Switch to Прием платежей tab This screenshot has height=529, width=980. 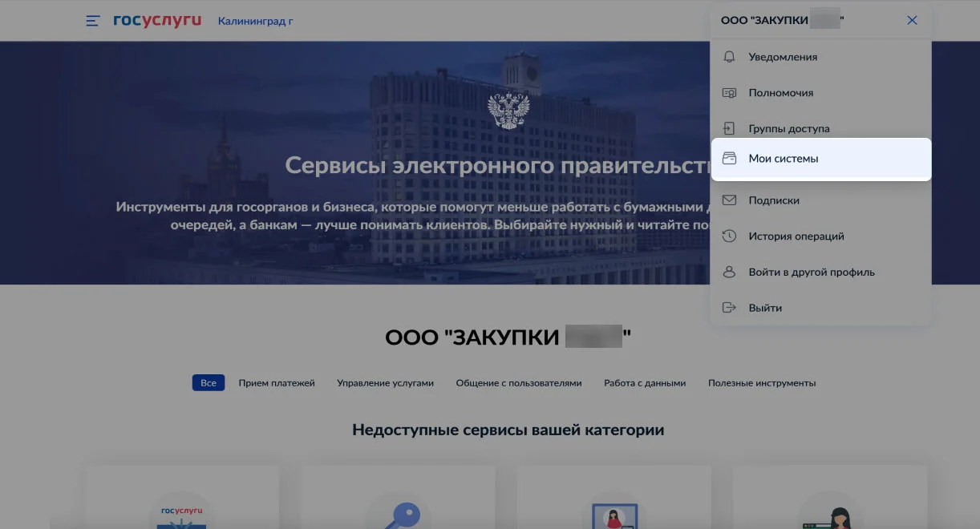click(277, 383)
